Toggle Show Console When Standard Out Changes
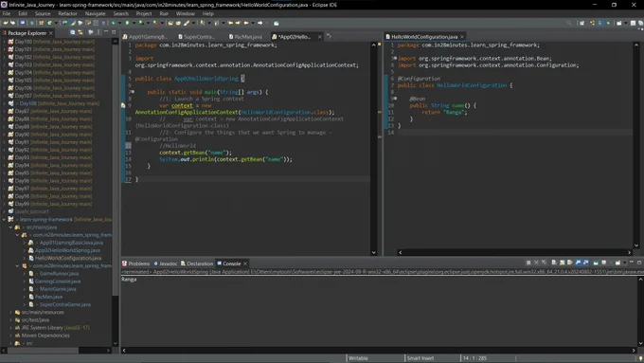 pos(578,263)
